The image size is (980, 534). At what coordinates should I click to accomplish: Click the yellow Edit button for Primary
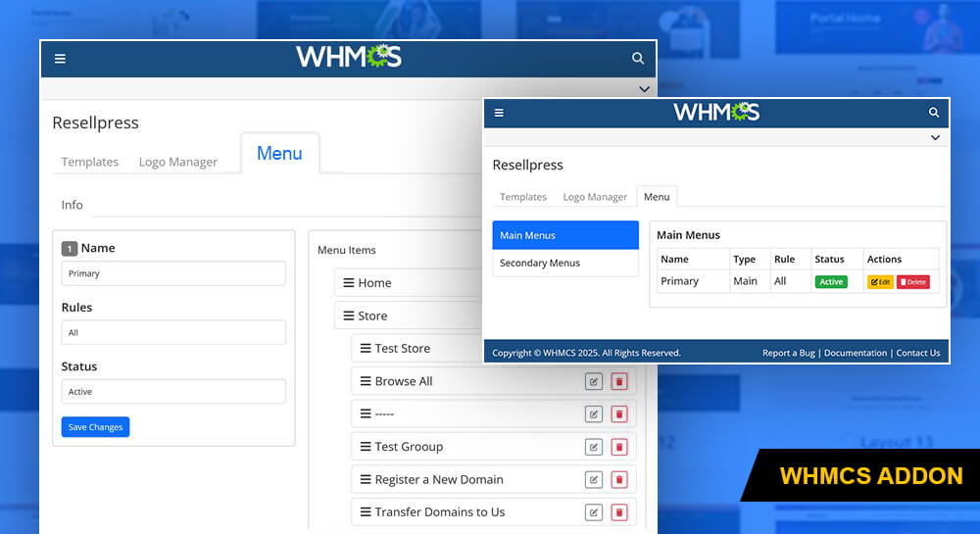[880, 282]
